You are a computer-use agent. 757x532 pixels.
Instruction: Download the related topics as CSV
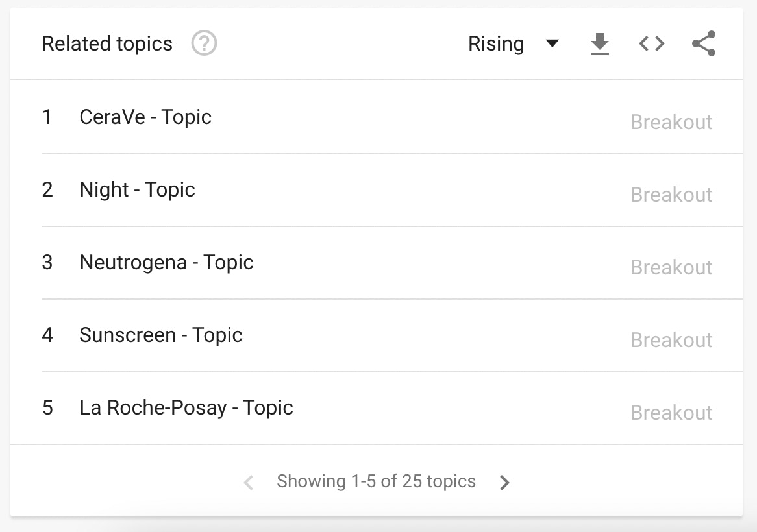click(x=599, y=43)
